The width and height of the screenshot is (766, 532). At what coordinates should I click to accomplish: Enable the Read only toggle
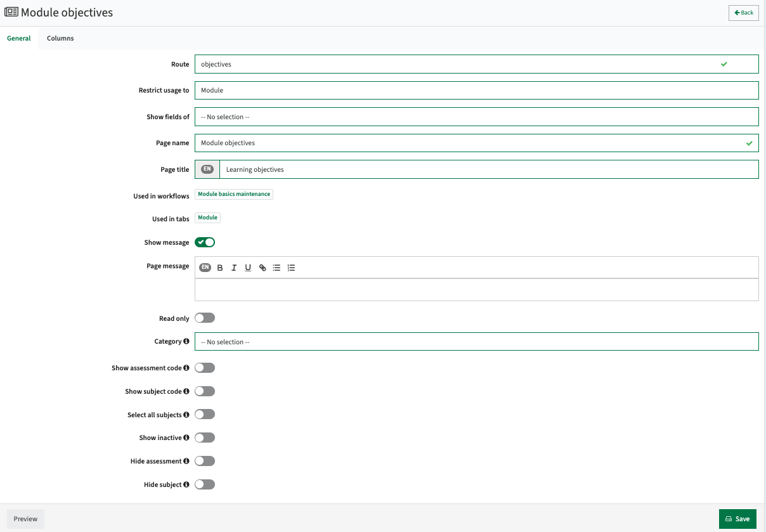[x=205, y=318]
